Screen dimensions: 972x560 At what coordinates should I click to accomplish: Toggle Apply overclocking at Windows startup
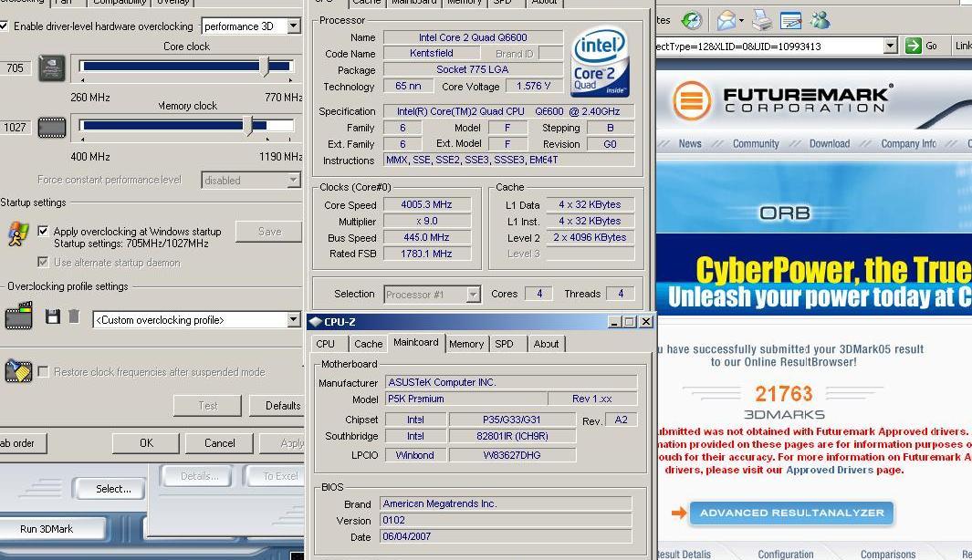coord(43,231)
